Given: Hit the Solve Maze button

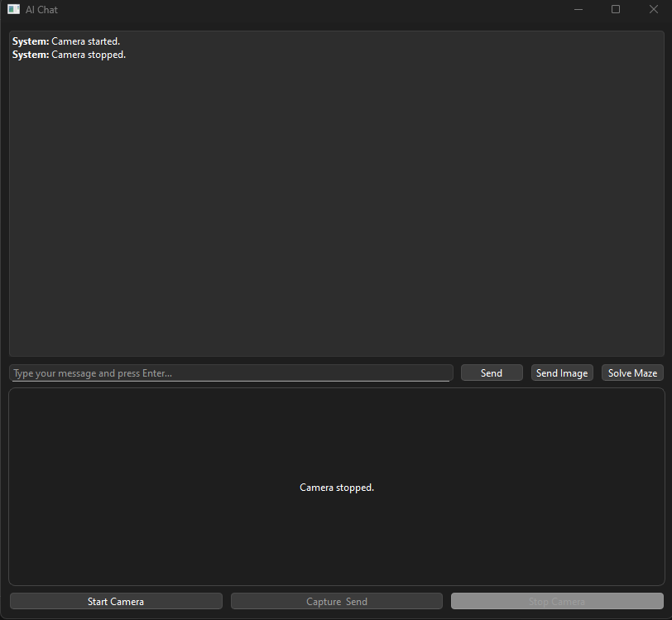Looking at the screenshot, I should click(x=632, y=373).
